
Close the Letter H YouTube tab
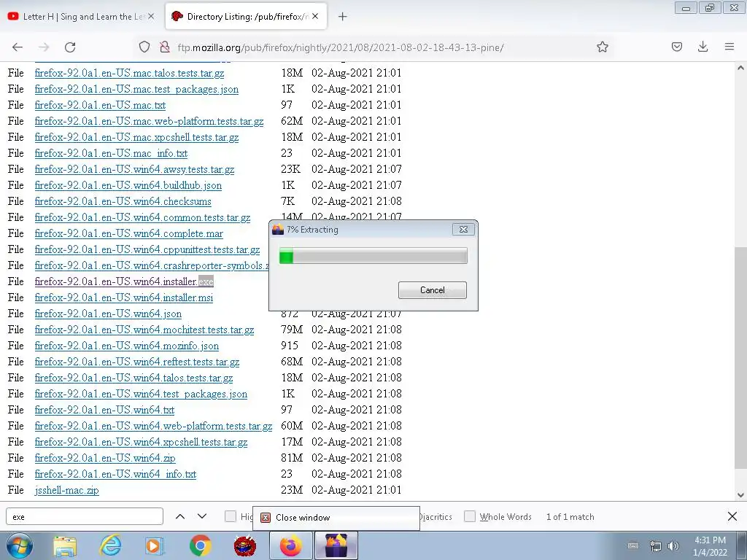click(151, 16)
